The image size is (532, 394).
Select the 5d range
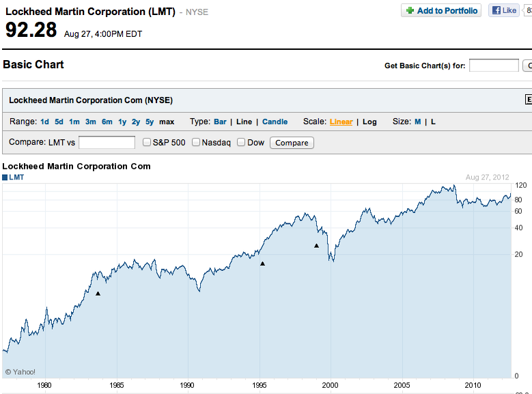point(59,122)
